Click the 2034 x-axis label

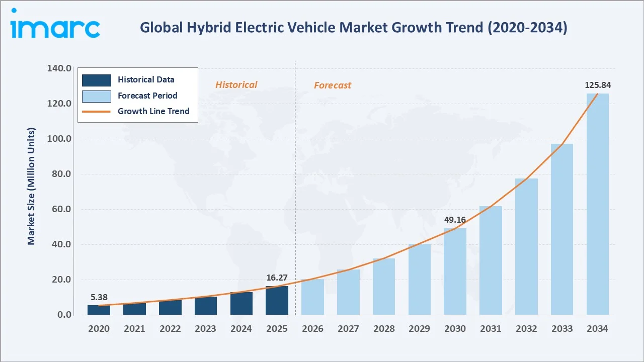coord(598,329)
